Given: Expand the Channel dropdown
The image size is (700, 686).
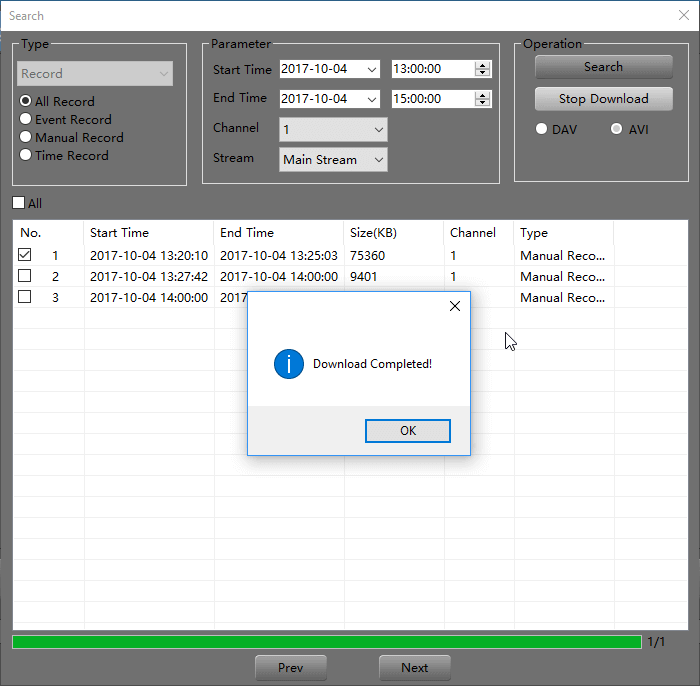Looking at the screenshot, I should (378, 130).
